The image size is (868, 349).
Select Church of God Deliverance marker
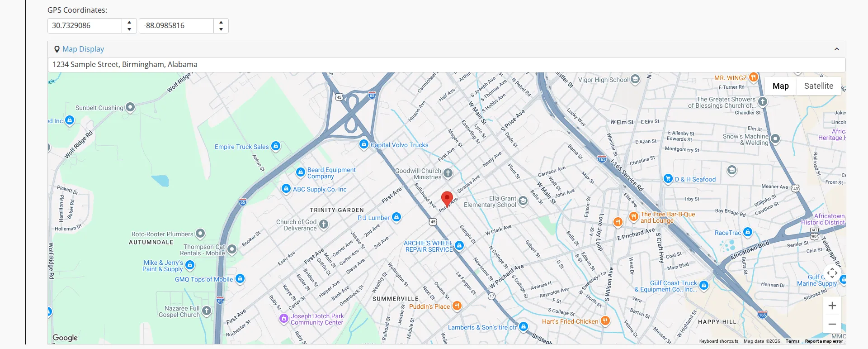pos(324,224)
